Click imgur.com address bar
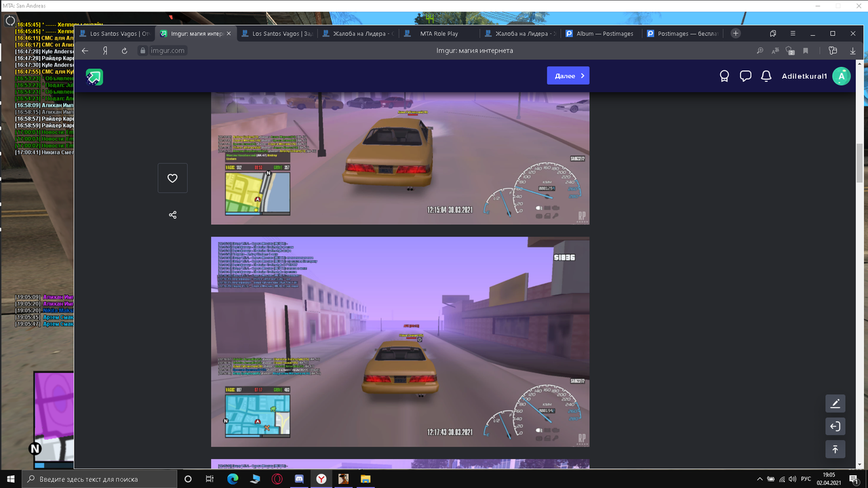Viewport: 868px width, 488px height. click(168, 51)
